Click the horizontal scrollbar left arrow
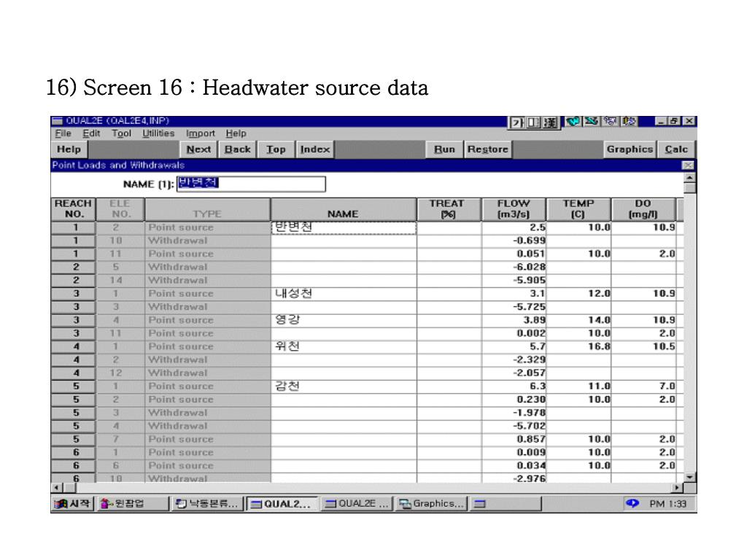 (x=57, y=488)
